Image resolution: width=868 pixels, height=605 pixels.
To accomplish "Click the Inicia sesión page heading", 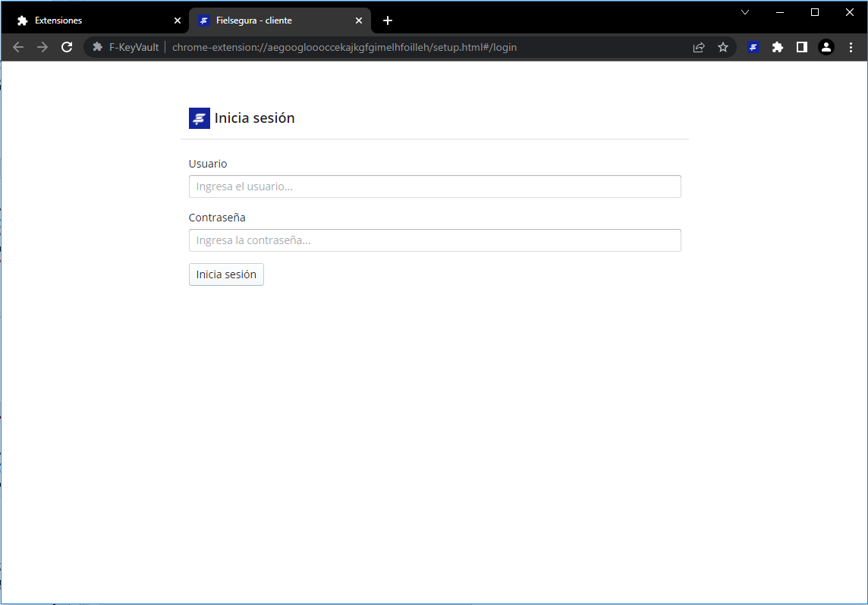I will tap(255, 118).
